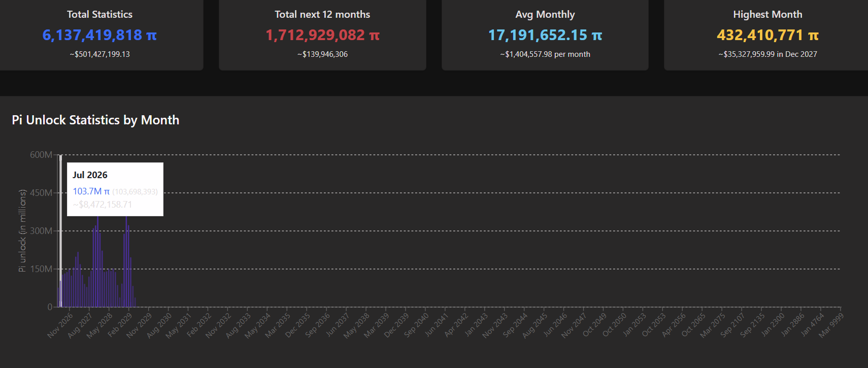
Task: Click the 150M y-axis label
Action: pyautogui.click(x=41, y=269)
